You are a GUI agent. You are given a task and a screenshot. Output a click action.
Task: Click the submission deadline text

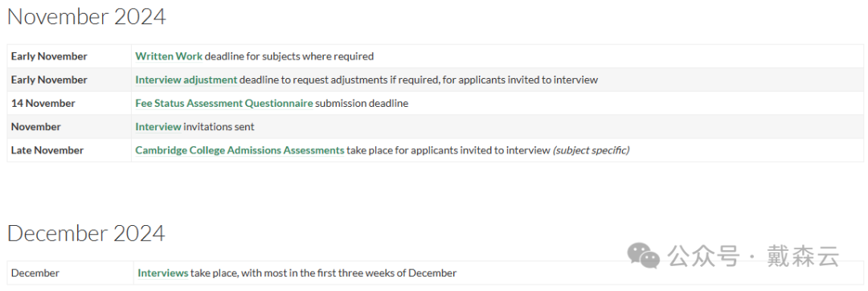pyautogui.click(x=362, y=103)
